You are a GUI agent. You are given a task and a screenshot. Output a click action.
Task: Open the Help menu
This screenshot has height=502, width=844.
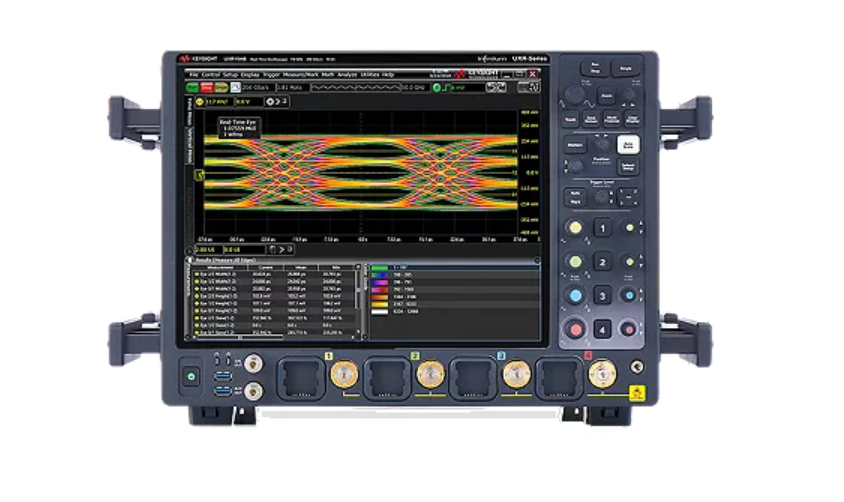[x=388, y=75]
